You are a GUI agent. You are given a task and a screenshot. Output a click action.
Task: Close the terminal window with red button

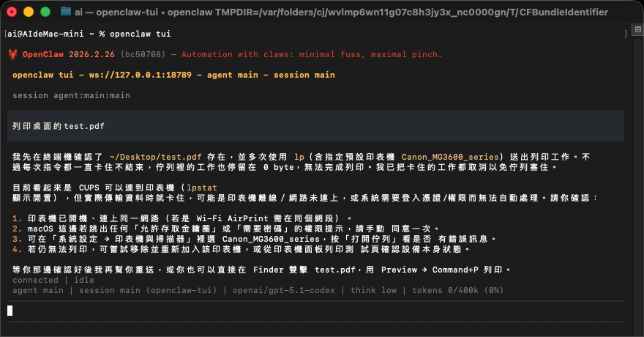pos(13,12)
